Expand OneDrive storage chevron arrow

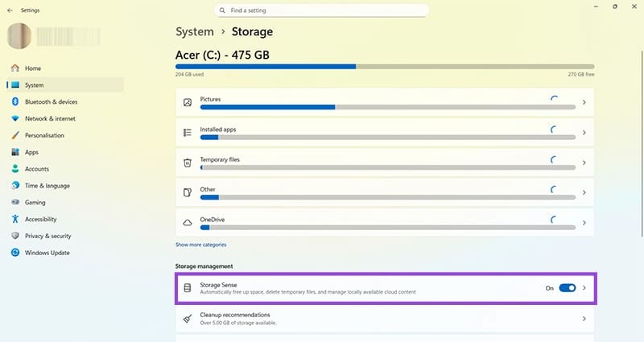tap(584, 223)
